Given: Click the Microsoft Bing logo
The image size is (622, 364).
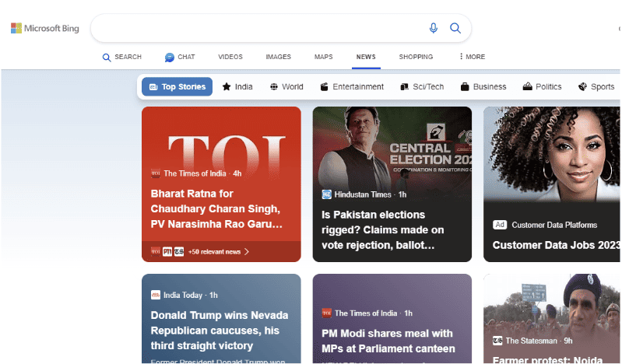Looking at the screenshot, I should point(45,28).
